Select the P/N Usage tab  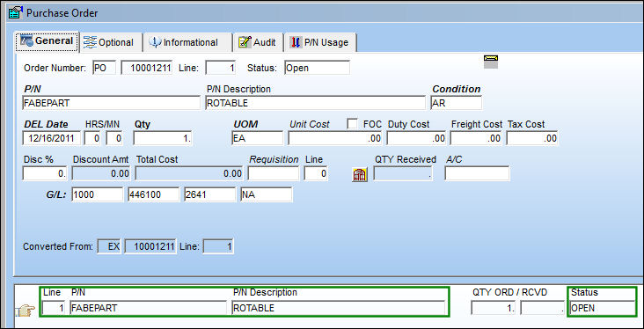coord(320,42)
